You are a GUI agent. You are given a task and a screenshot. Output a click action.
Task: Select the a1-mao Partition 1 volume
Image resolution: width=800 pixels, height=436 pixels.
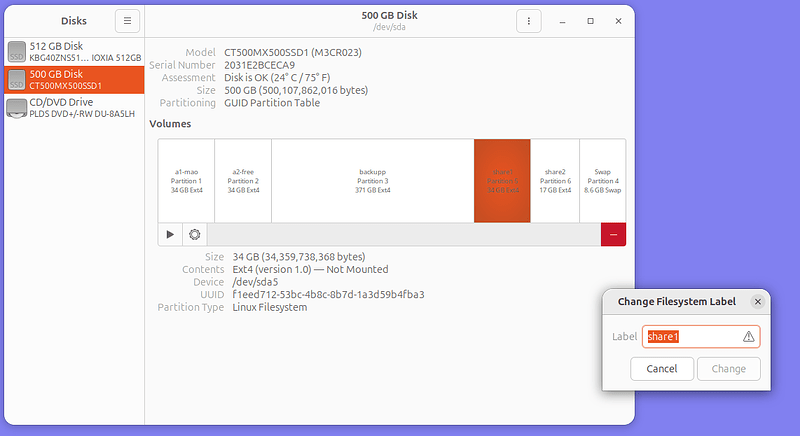tap(186, 181)
